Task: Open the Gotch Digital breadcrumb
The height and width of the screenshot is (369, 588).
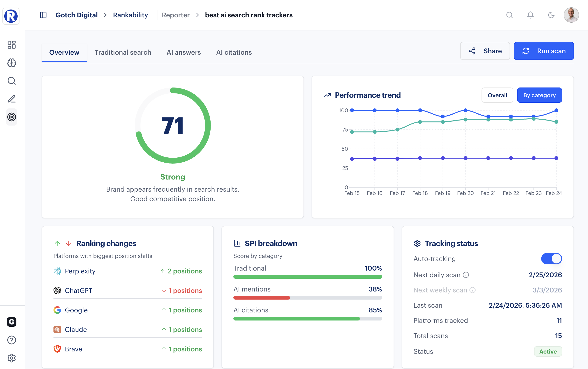Action: point(77,15)
